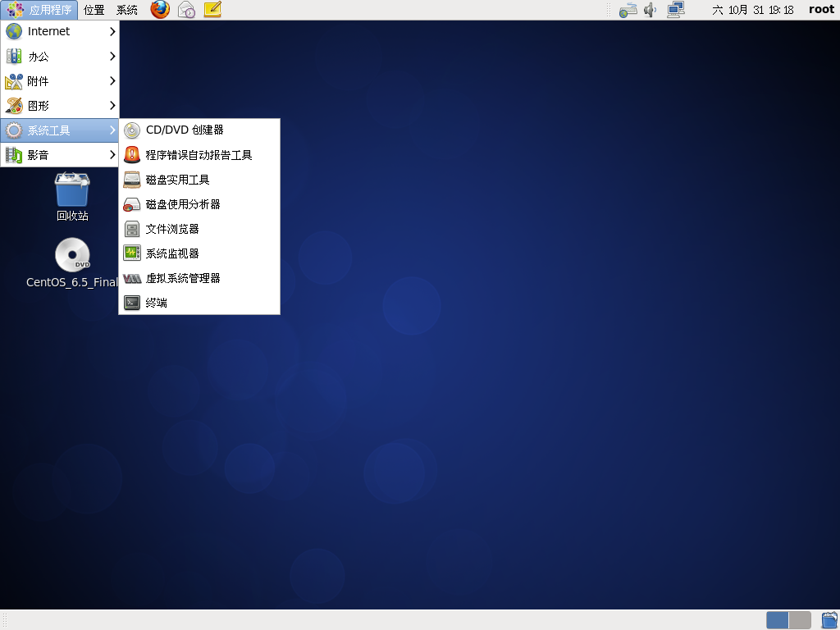
Task: Click the 文件浏览器 cabinet icon
Action: [x=132, y=229]
